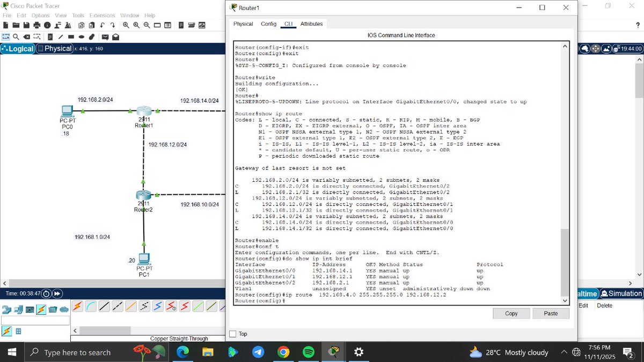
Task: Click the Fast Forward Time button
Action: click(x=57, y=293)
